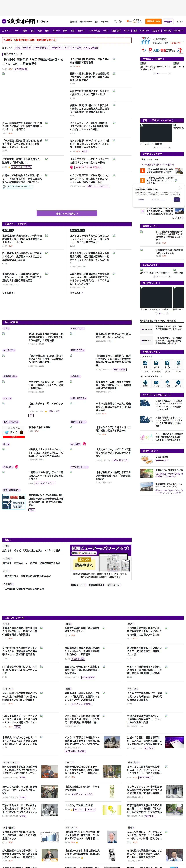Open the クロスワード puzzle icon
The width and height of the screenshot is (186, 868).
156,364
